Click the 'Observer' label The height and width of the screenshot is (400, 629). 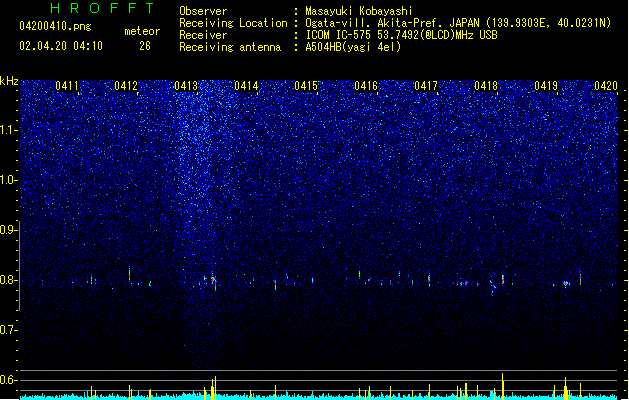tap(203, 11)
